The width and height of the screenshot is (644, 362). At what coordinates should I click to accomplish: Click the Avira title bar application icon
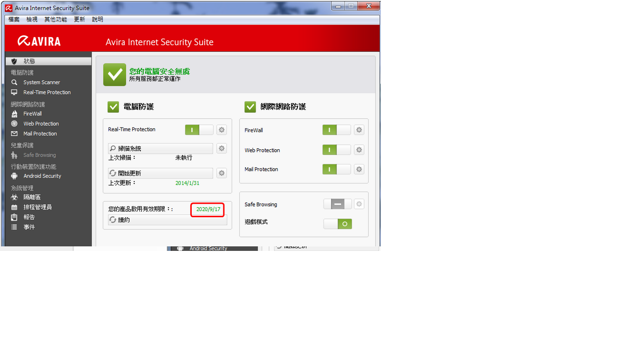click(9, 8)
